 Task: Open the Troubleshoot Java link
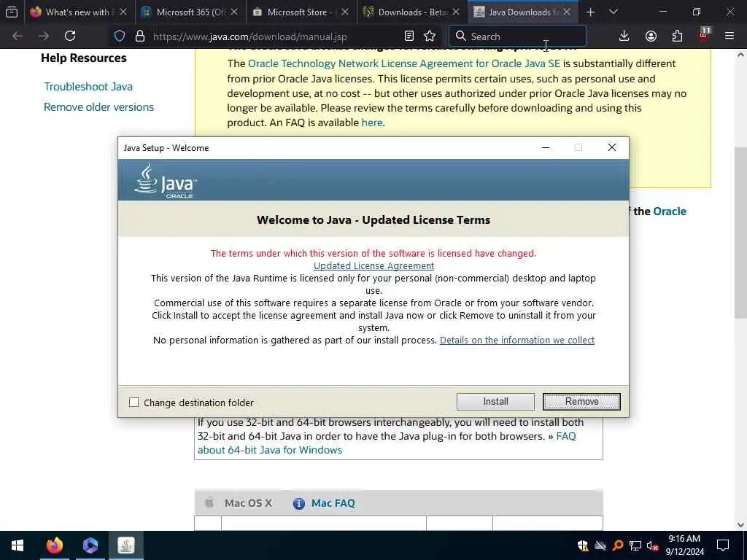pyautogui.click(x=88, y=87)
